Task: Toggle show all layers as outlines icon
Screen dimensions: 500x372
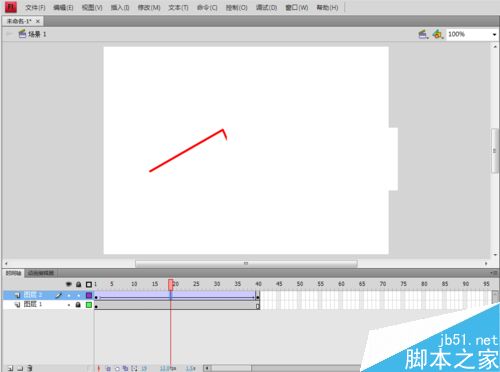Action: [x=89, y=284]
